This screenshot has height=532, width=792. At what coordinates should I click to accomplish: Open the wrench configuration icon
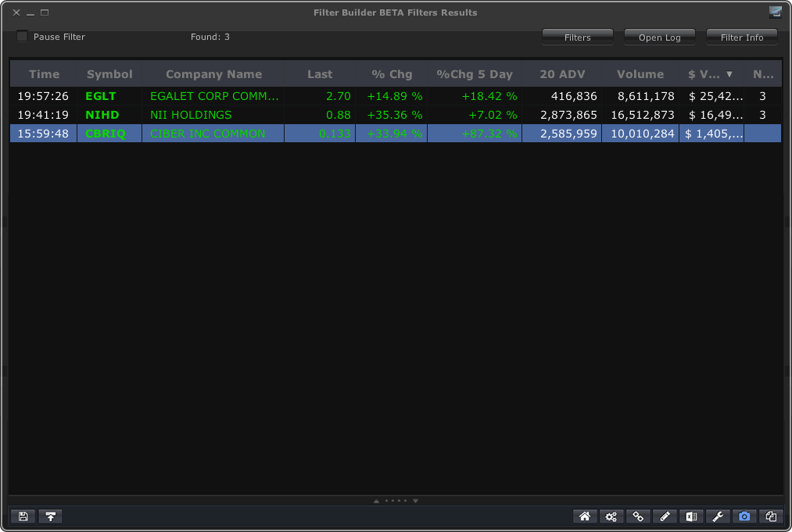tap(718, 516)
